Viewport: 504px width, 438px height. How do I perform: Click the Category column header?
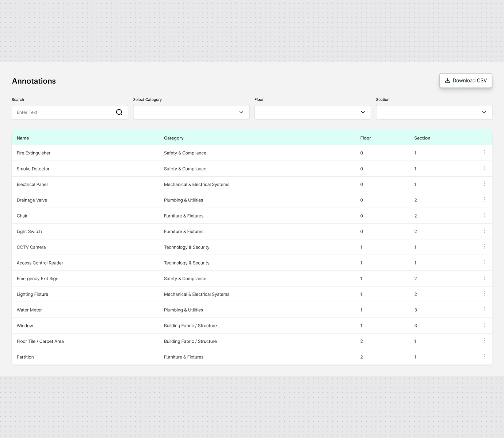coord(173,138)
